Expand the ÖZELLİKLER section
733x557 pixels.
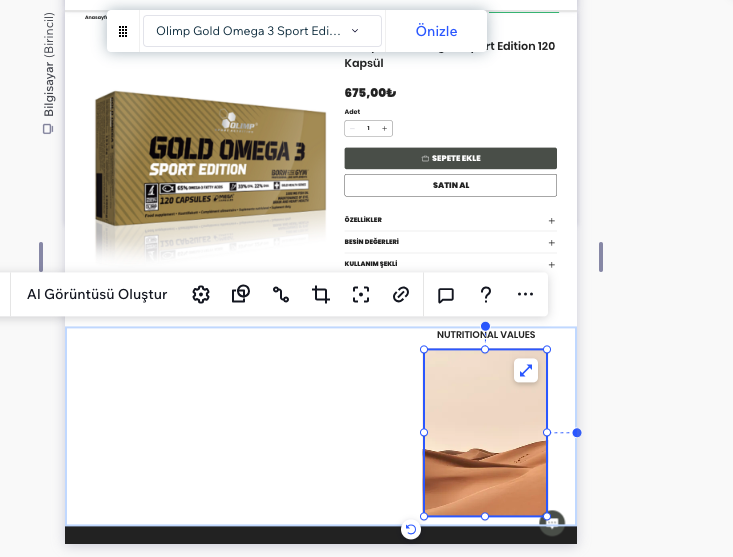451,220
